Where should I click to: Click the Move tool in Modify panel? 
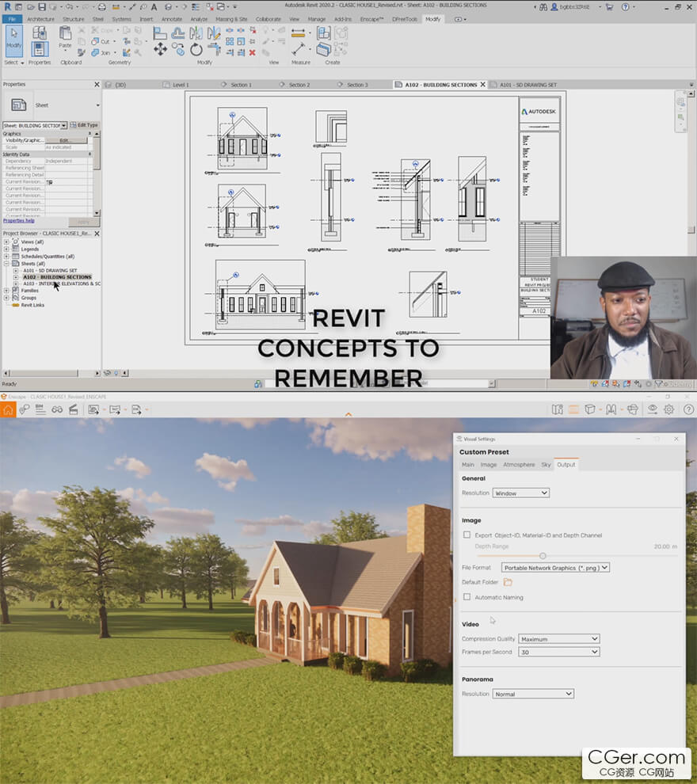coord(160,49)
